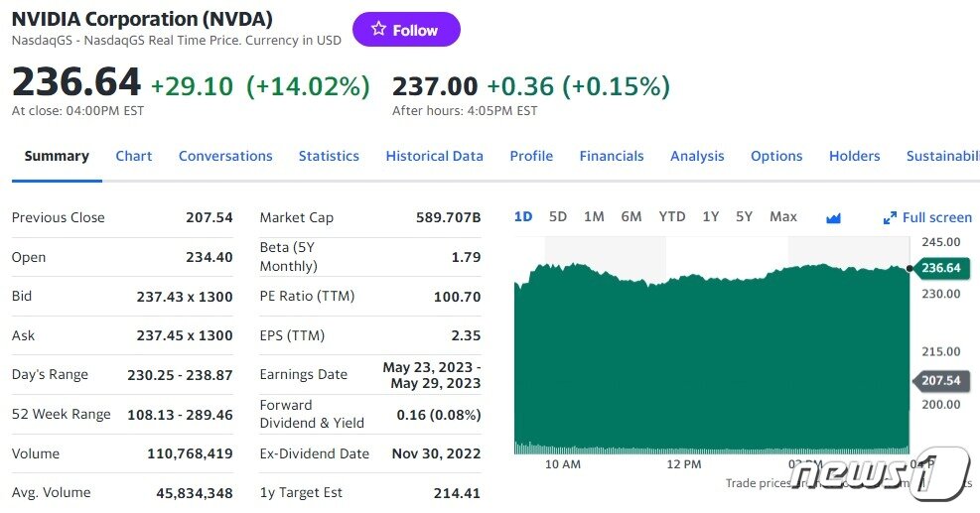Open the chart in Full screen
This screenshot has height=513, width=980.
[927, 217]
